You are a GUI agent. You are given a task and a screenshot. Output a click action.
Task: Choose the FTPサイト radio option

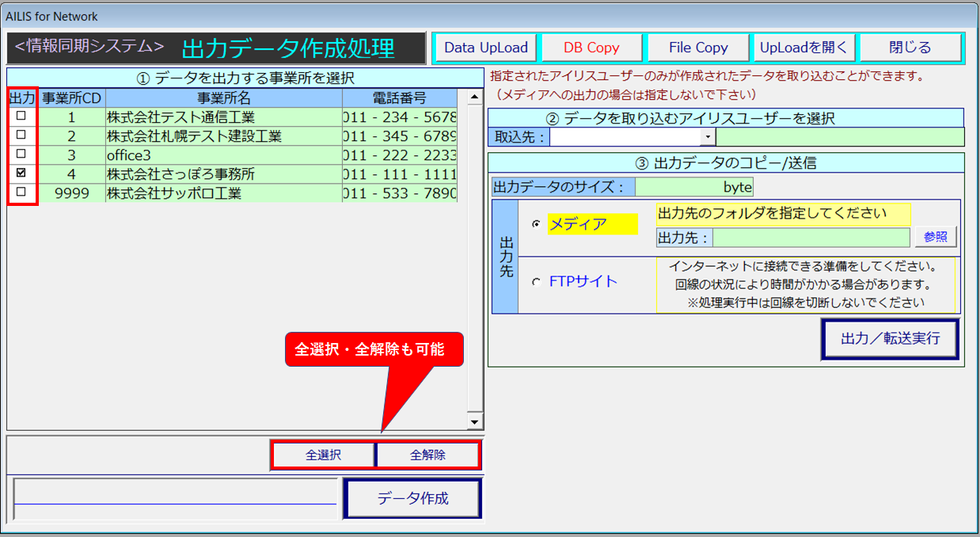(537, 281)
